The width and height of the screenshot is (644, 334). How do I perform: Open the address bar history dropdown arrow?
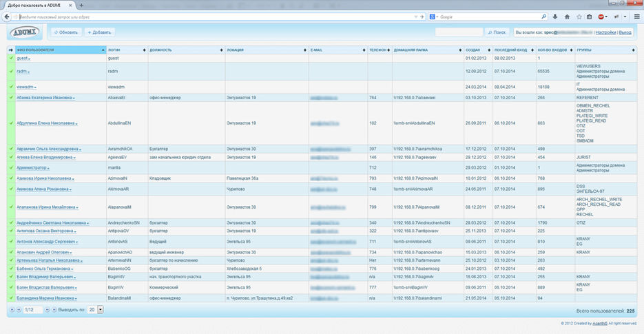(415, 17)
